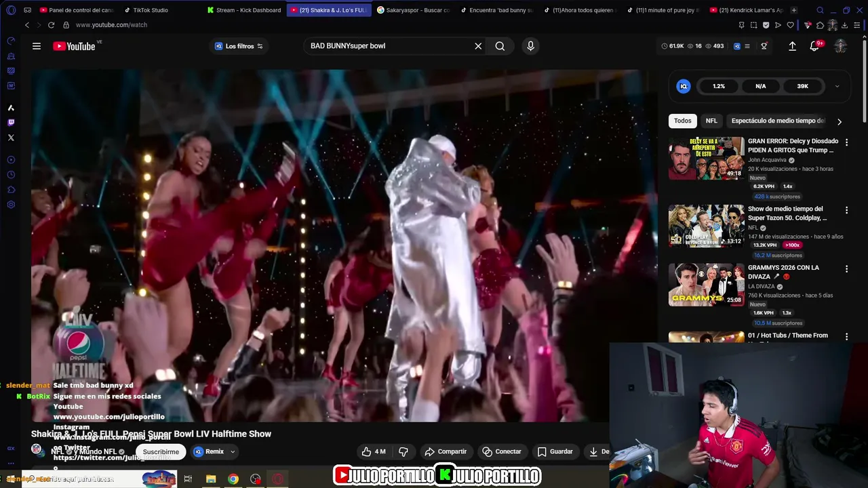Open the YouTube account avatar menu
Image resolution: width=868 pixels, height=488 pixels.
click(x=841, y=46)
